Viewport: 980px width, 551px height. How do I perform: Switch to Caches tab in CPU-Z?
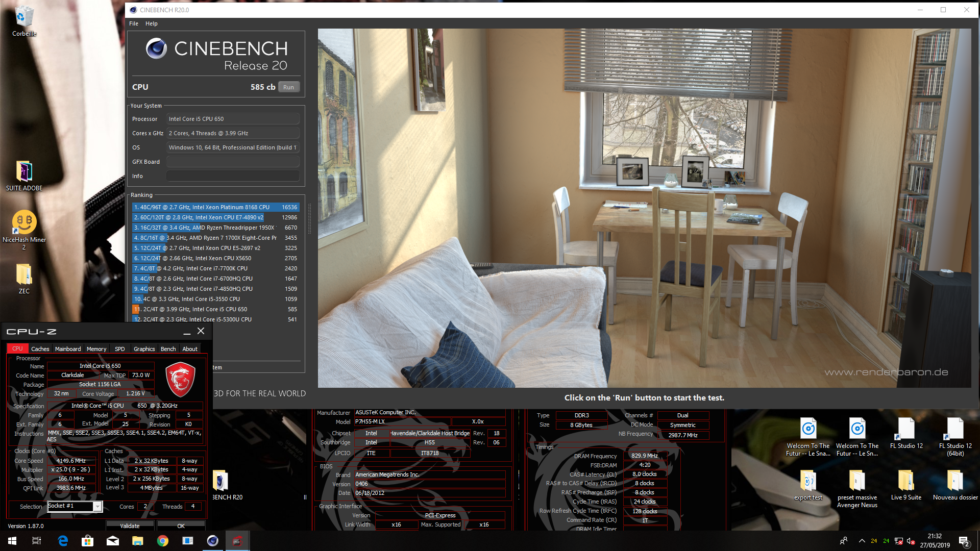pyautogui.click(x=40, y=349)
